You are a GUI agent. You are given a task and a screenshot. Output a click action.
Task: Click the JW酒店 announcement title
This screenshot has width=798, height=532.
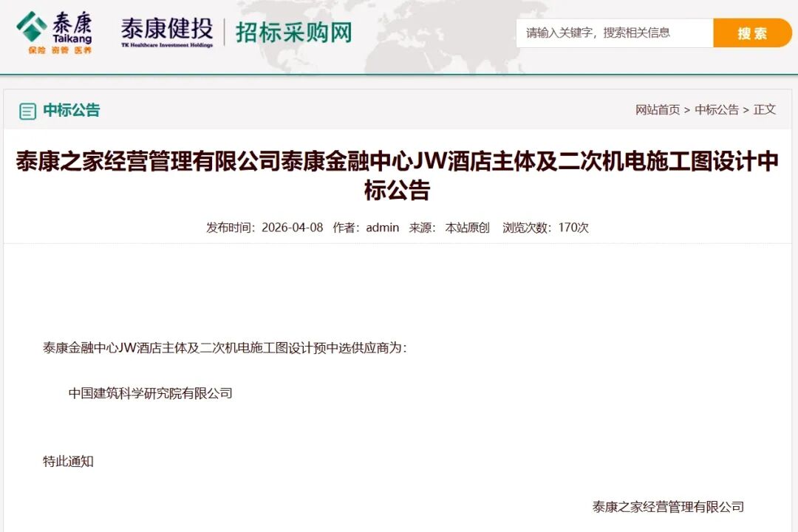(398, 176)
